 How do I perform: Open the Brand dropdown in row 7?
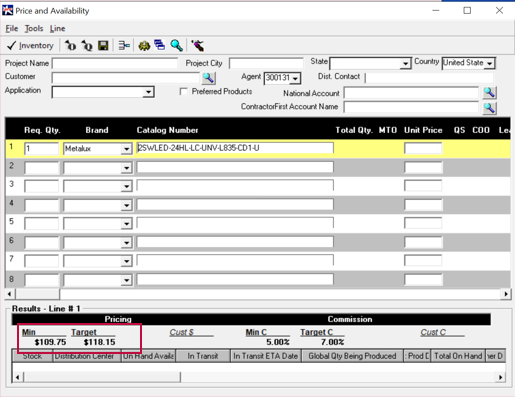(127, 261)
